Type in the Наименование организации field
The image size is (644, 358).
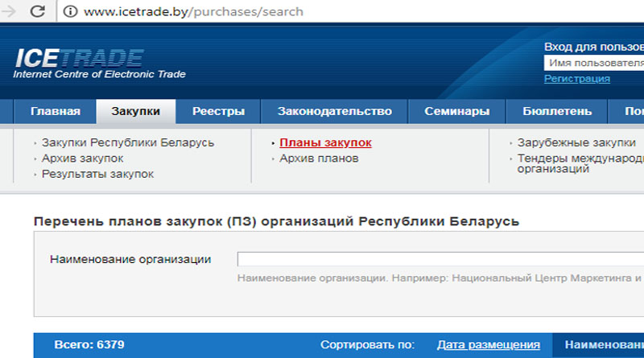(x=440, y=259)
